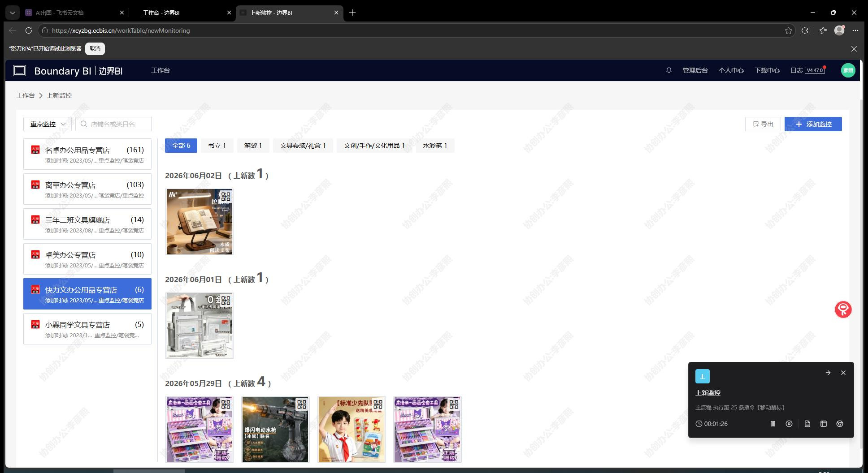
Task: Select the 小槑同学文具专营店 store
Action: point(87,329)
